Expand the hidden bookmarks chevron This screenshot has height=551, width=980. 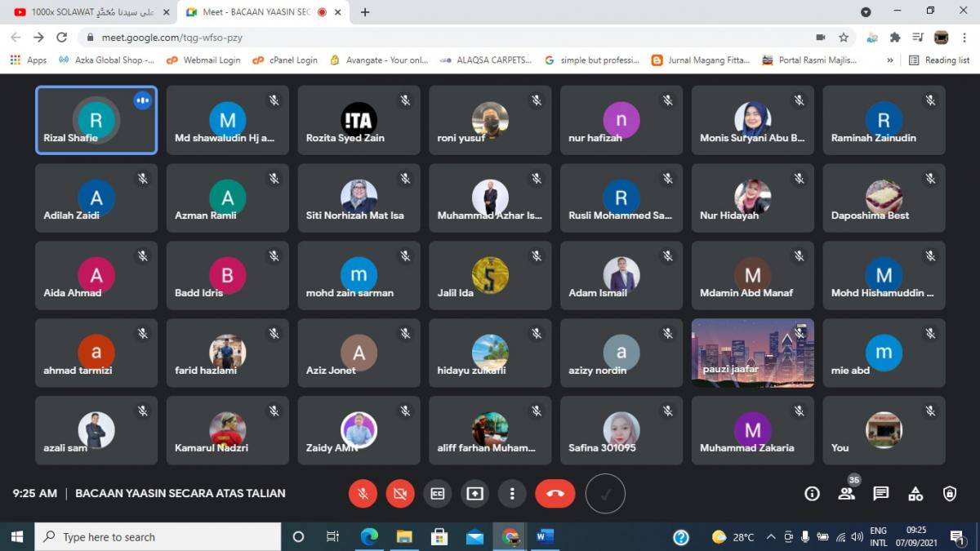(x=889, y=60)
